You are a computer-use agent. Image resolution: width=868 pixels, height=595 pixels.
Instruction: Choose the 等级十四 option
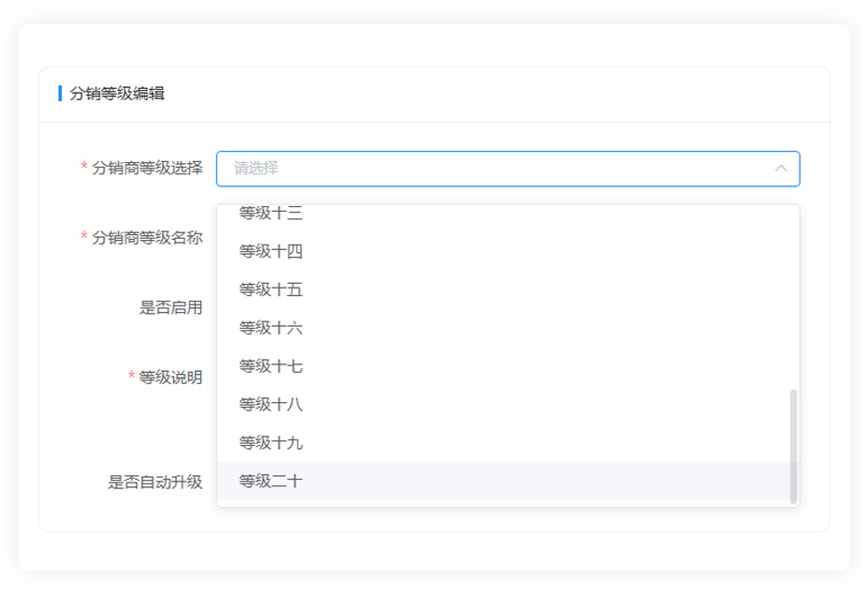coord(272,251)
